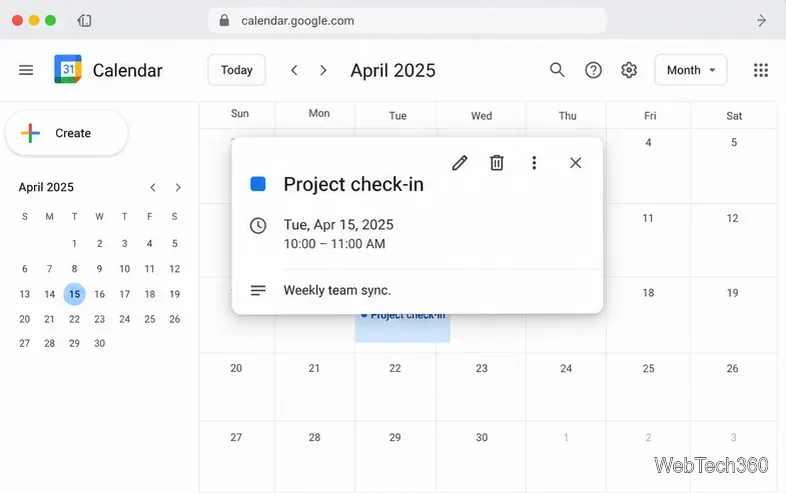Click the April 2025 header title
The width and height of the screenshot is (786, 493).
click(393, 71)
